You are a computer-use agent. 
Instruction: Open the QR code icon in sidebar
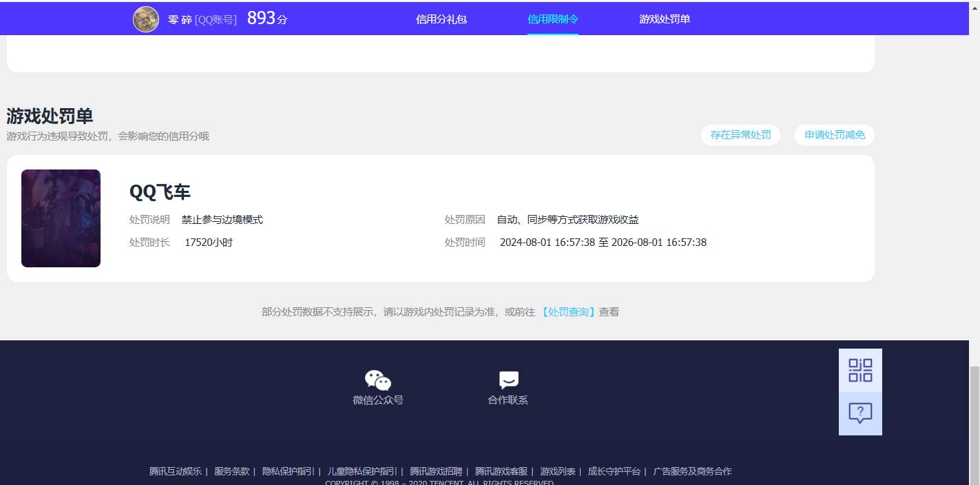point(860,370)
